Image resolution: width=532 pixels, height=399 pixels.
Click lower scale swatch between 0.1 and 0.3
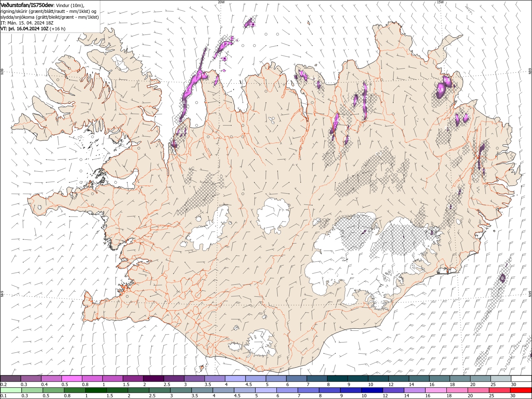11,390
